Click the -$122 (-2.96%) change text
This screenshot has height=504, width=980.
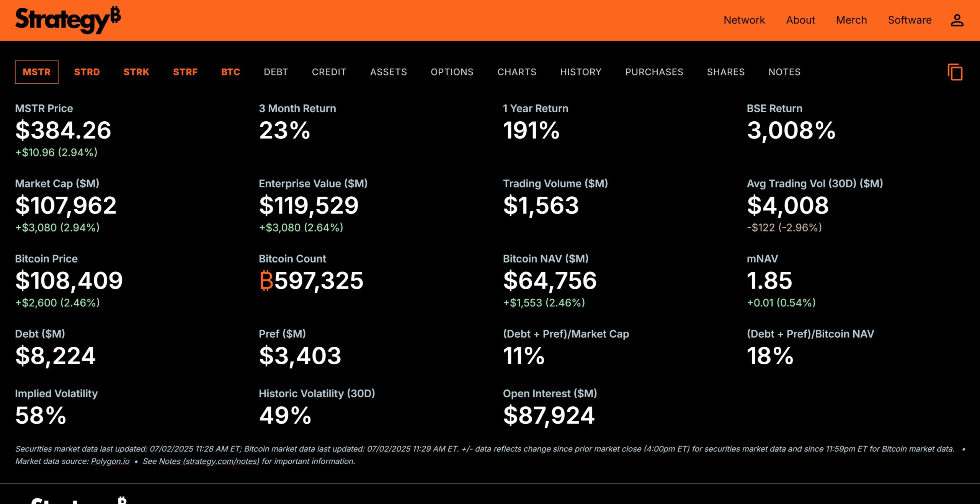tap(784, 228)
